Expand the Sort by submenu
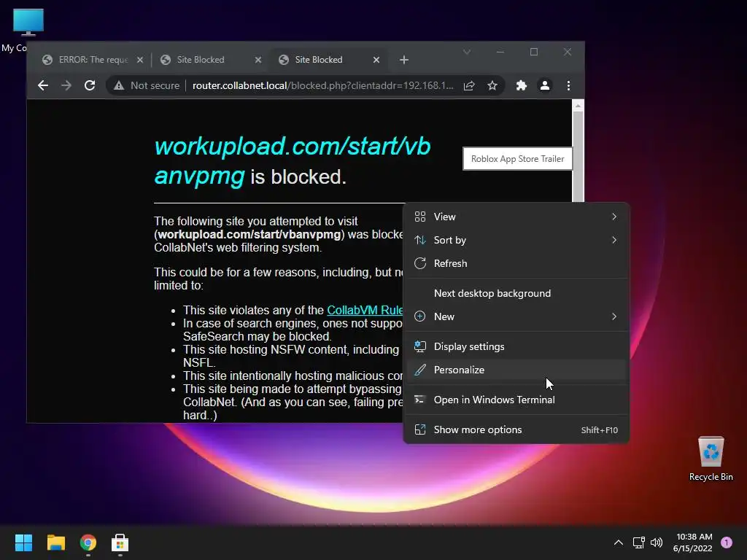 pyautogui.click(x=516, y=240)
